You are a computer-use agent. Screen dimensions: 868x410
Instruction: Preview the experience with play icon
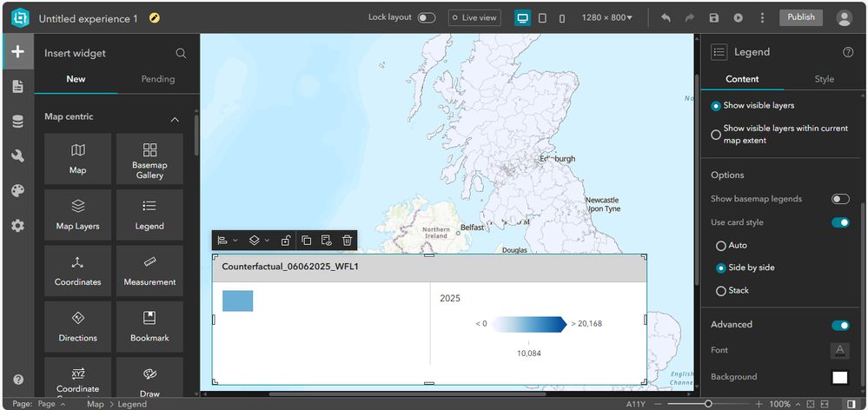tap(739, 17)
